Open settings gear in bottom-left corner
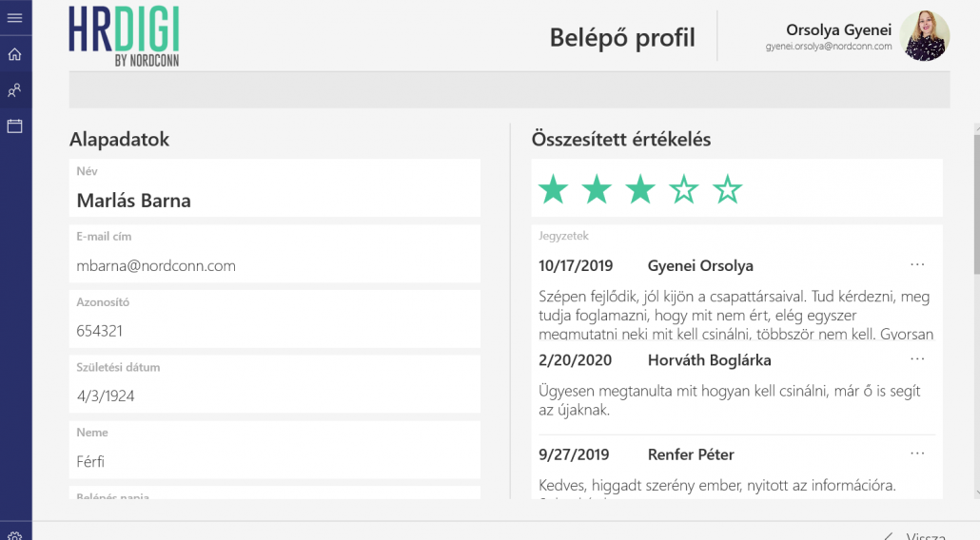 pos(14,535)
